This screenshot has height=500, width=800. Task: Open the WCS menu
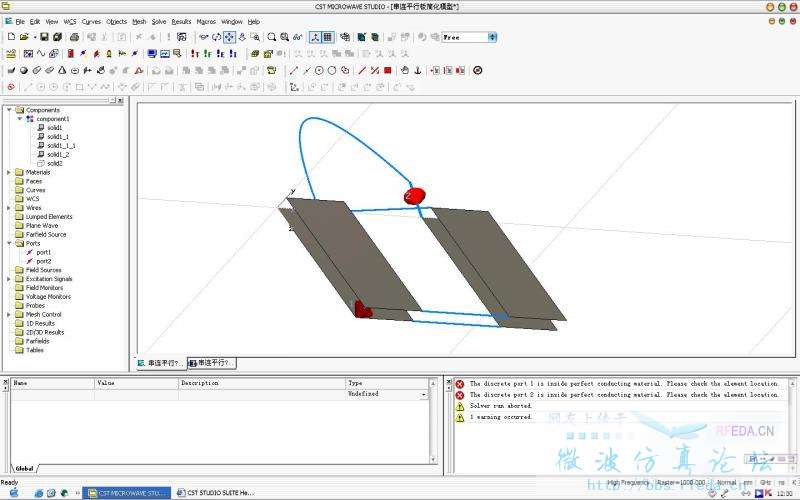(69, 21)
